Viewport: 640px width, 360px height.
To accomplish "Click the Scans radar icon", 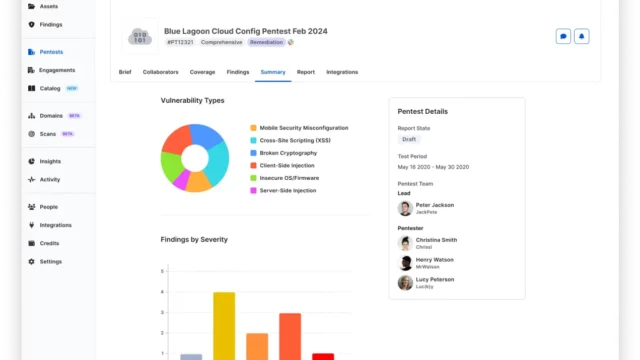I will click(31, 134).
